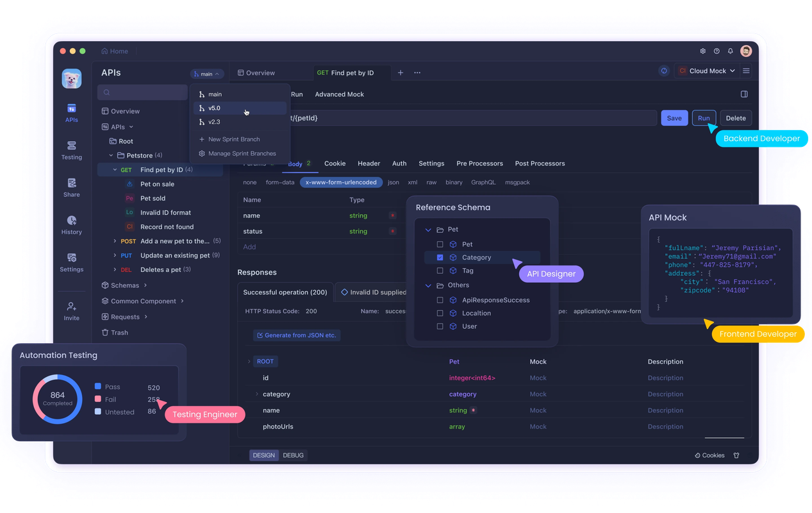Uncheck the Category schema checkbox
This screenshot has width=812, height=513.
point(440,257)
